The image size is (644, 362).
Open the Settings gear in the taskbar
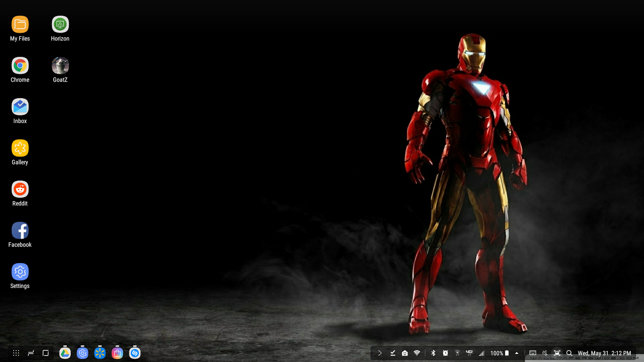click(x=83, y=353)
